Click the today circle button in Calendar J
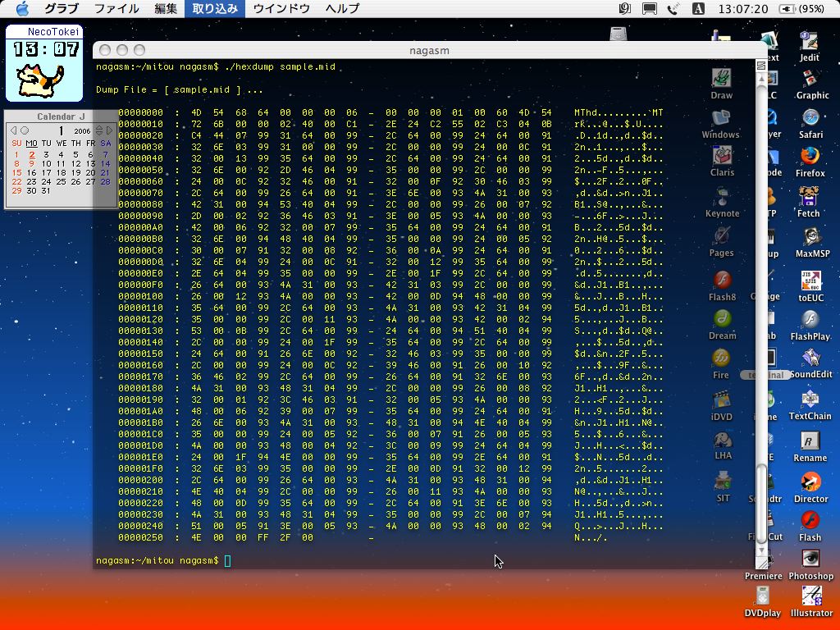 point(24,130)
